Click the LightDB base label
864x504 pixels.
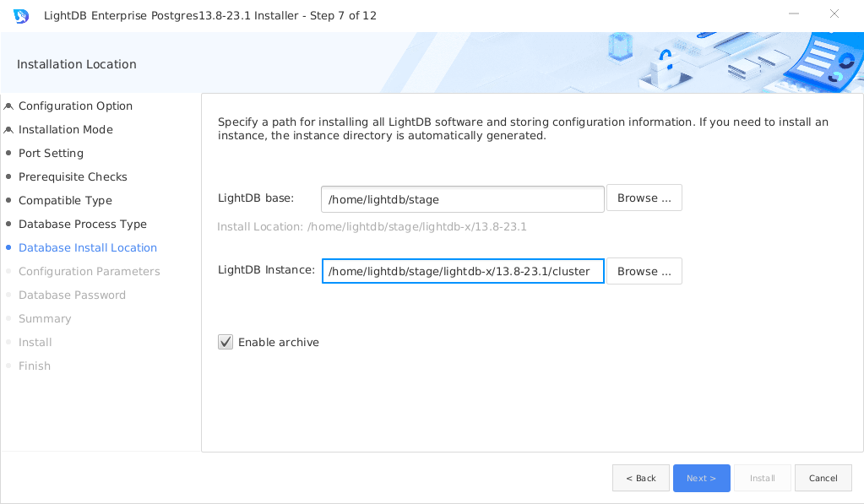click(x=256, y=198)
